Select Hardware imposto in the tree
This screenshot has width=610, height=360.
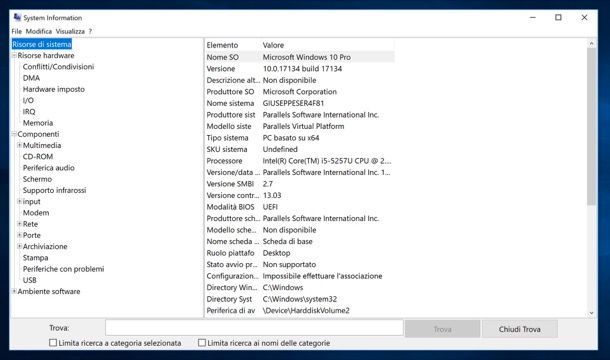(54, 90)
